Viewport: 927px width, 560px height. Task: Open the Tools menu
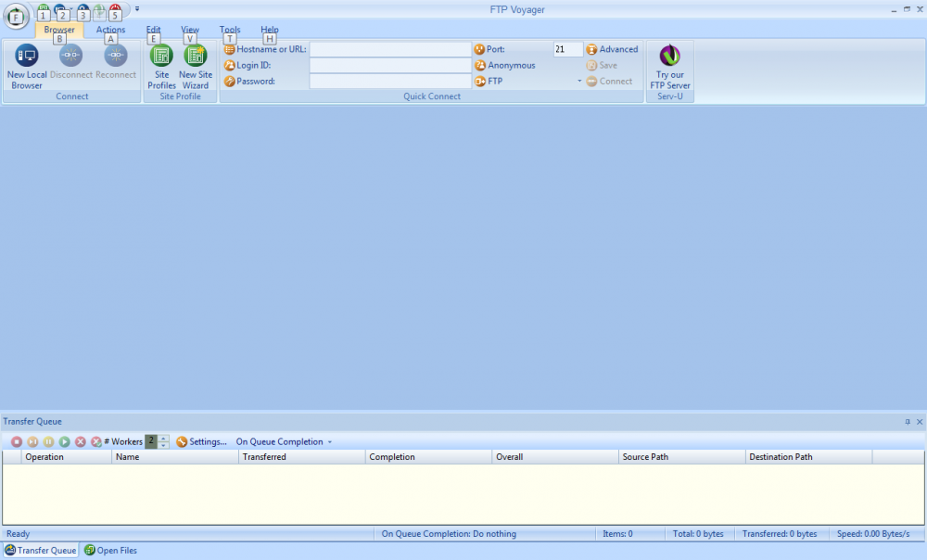(229, 29)
